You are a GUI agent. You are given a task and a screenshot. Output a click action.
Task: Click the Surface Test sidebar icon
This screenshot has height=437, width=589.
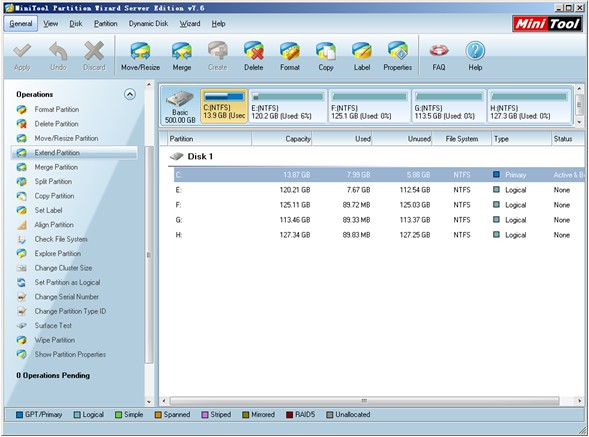(x=22, y=326)
